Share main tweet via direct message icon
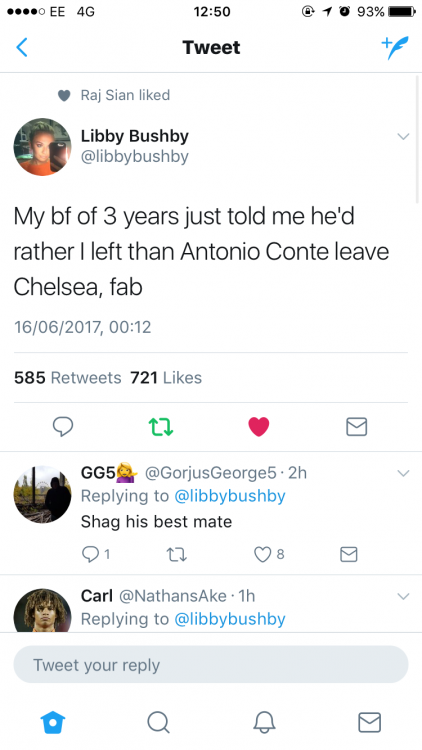422x750 pixels. pos(356,427)
